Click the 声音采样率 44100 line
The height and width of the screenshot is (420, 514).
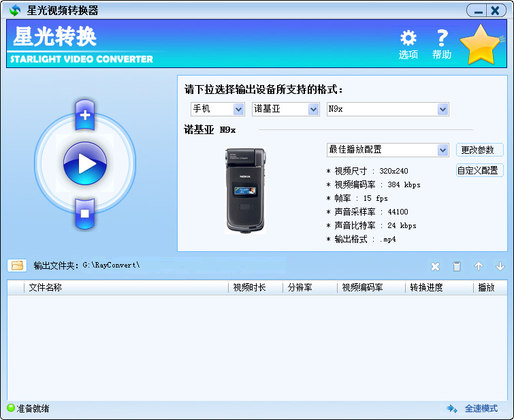(x=368, y=212)
